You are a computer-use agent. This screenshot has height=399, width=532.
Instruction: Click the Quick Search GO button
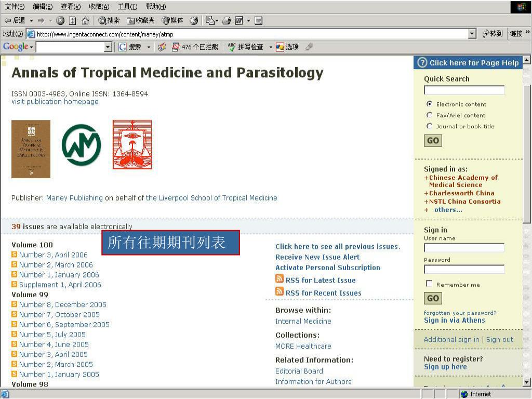[433, 140]
